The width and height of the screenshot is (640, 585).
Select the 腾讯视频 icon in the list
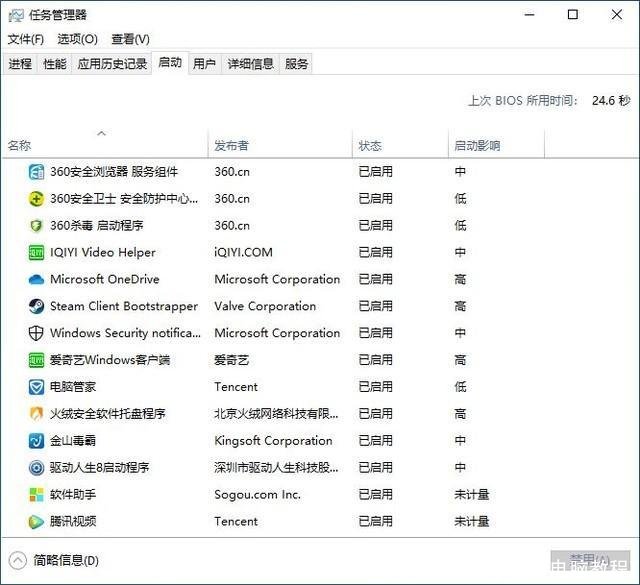pyautogui.click(x=37, y=522)
